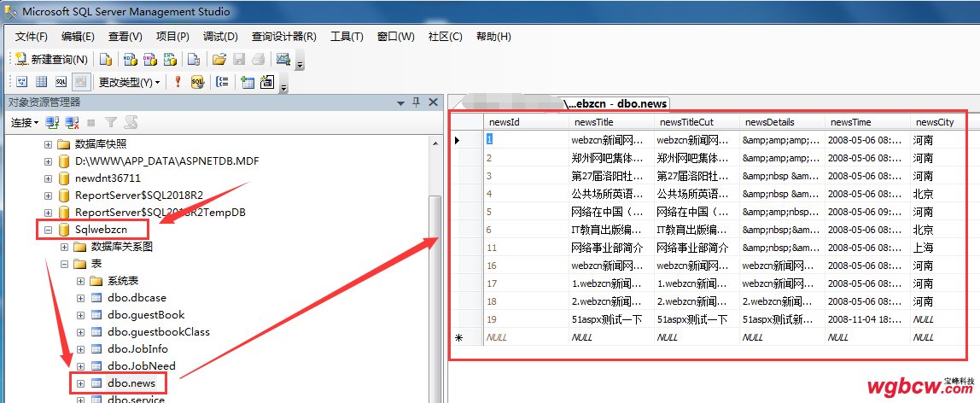Click the Print icon in toolbar
The height and width of the screenshot is (403, 980).
click(x=258, y=60)
